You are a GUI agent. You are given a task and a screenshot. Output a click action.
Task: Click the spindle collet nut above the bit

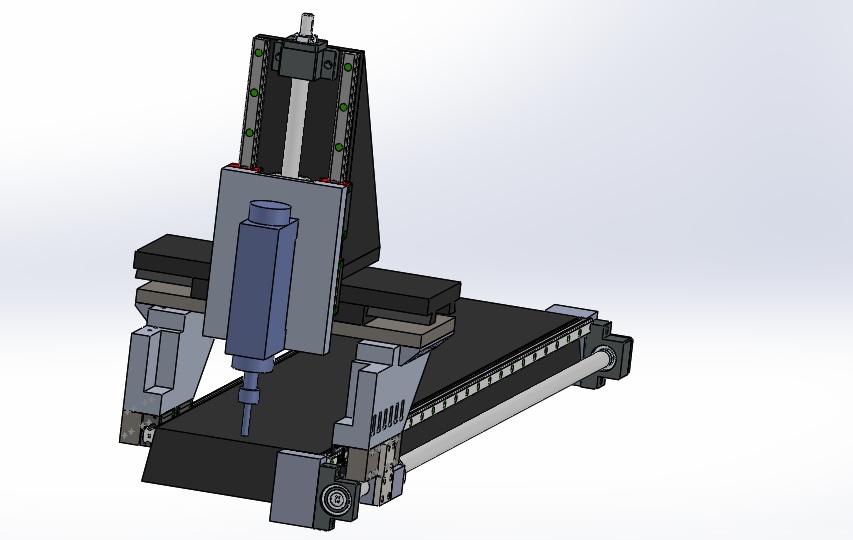click(x=249, y=394)
